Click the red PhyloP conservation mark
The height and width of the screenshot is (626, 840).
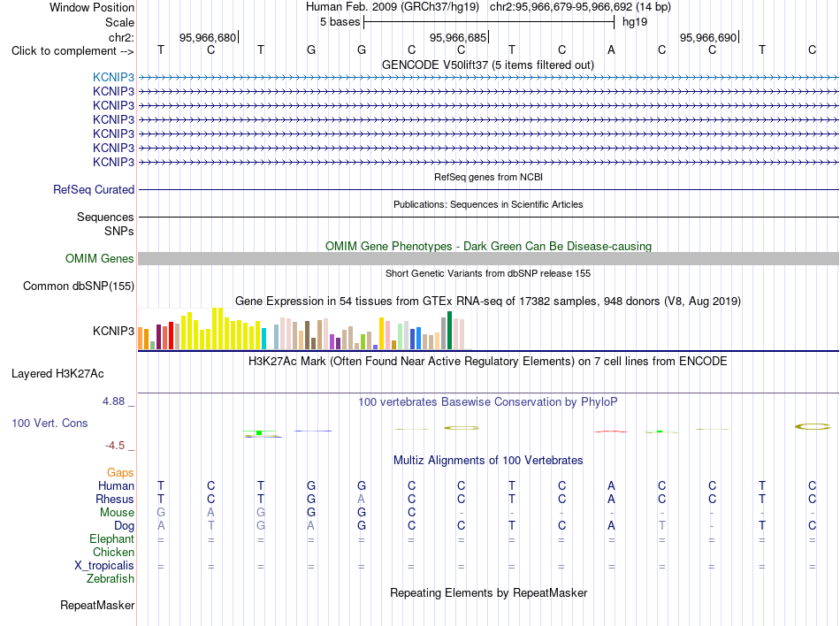pyautogui.click(x=611, y=431)
